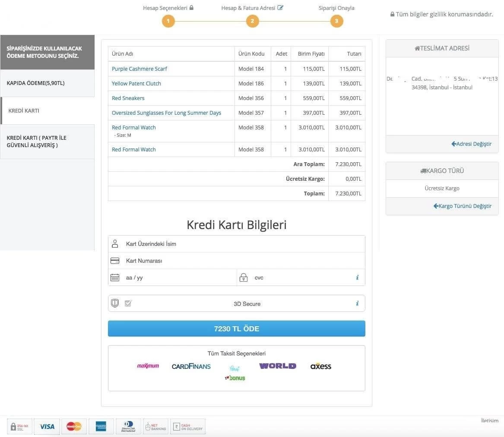Image resolution: width=504 pixels, height=437 pixels.
Task: Click the Axess logo under installment options
Action: click(x=320, y=366)
